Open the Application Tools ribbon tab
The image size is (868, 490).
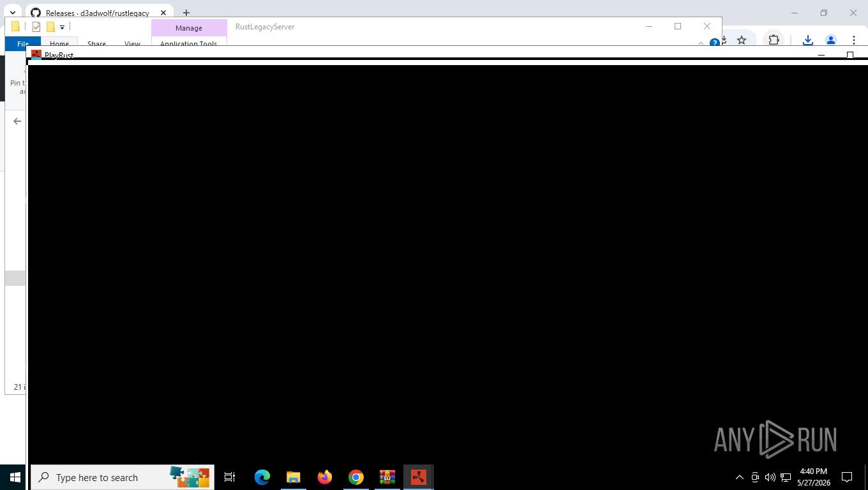pyautogui.click(x=189, y=43)
